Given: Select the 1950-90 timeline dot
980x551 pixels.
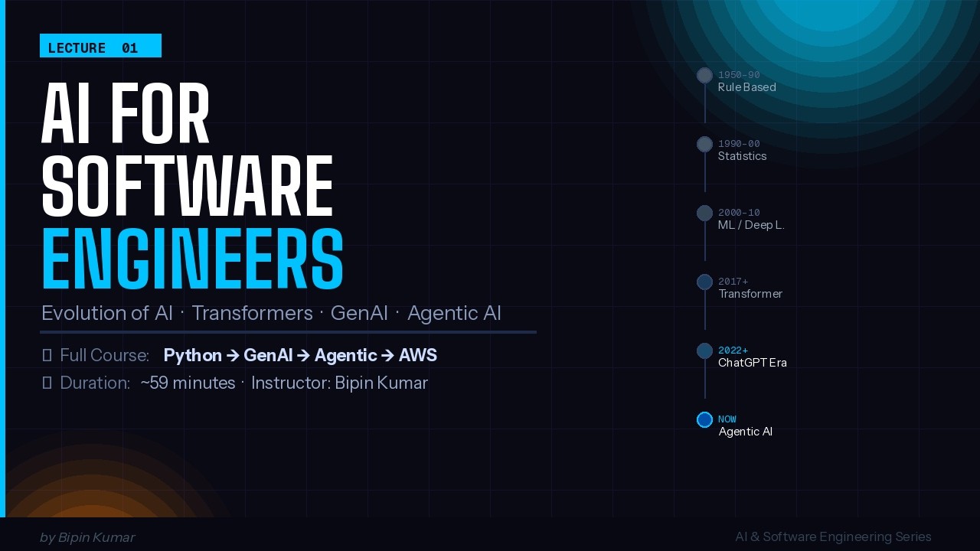Looking at the screenshot, I should (704, 75).
